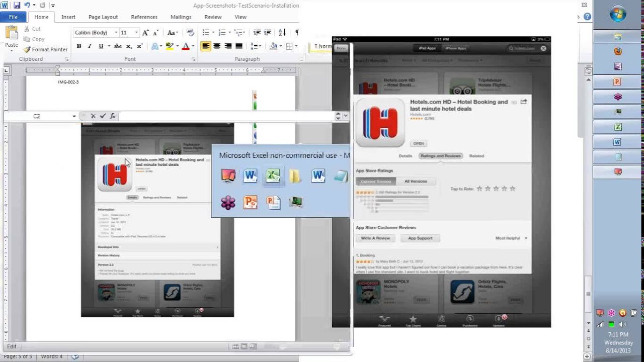The width and height of the screenshot is (644, 362).
Task: Tap the Done button on the iPad screen
Action: 341,48
